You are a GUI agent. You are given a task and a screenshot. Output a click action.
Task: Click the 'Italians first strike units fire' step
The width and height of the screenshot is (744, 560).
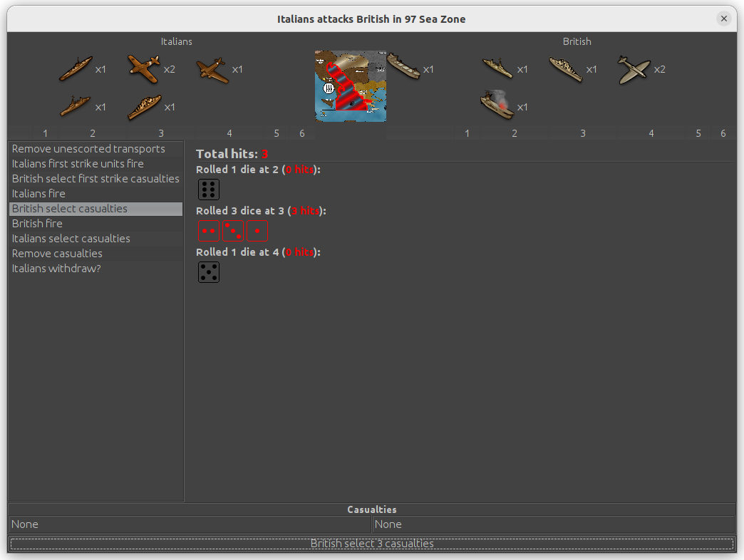[x=78, y=164]
